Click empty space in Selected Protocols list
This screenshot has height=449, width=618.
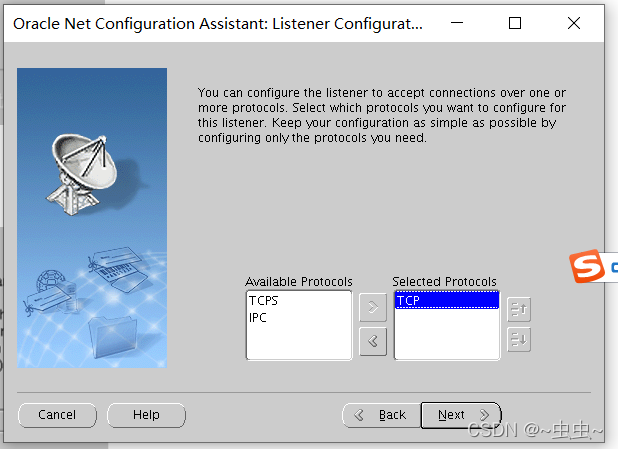click(446, 335)
